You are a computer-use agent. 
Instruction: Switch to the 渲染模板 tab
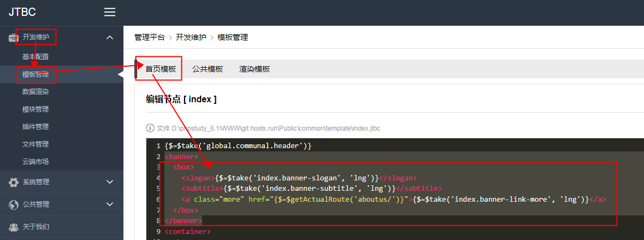click(x=255, y=69)
